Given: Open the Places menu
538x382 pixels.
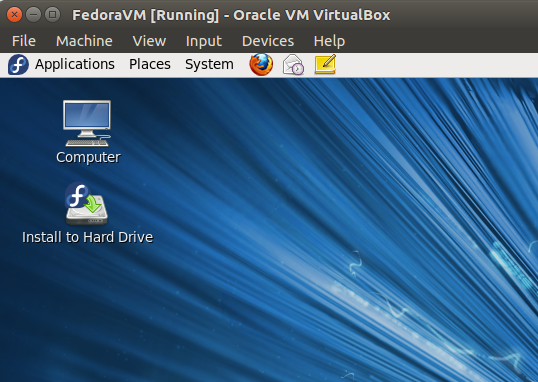Looking at the screenshot, I should [x=150, y=64].
